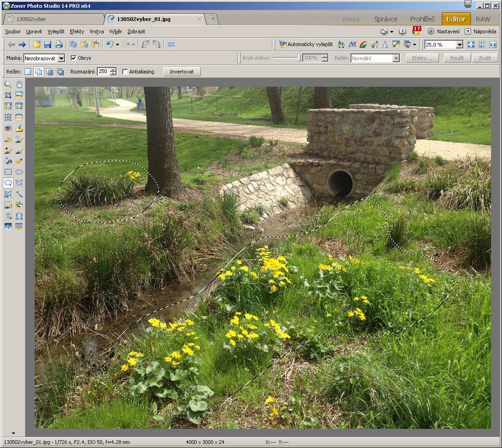Open the Efekty menu
The width and height of the screenshot is (502, 448).
click(77, 31)
